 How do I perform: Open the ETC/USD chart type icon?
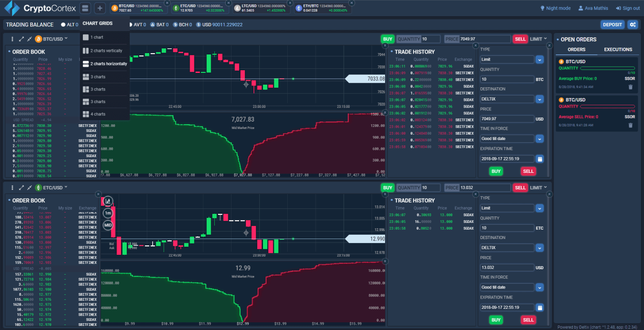[x=108, y=201]
